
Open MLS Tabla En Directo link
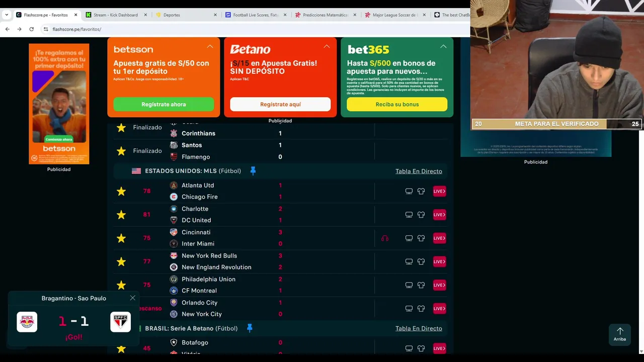[419, 171]
